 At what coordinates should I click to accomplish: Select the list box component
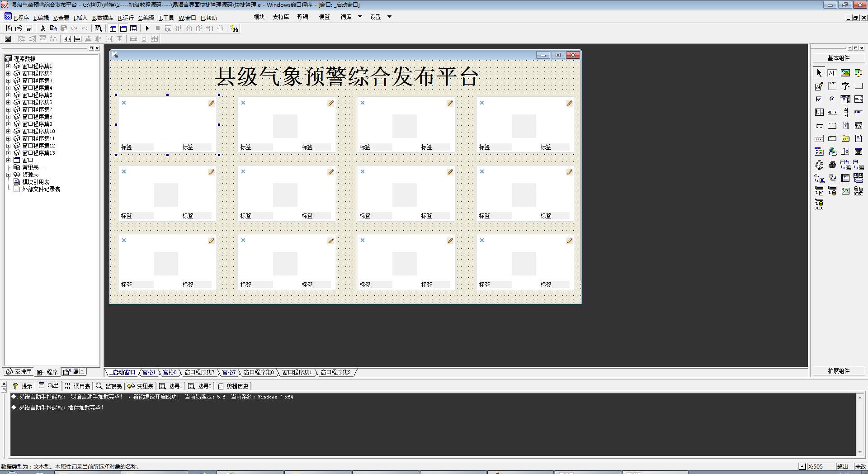tap(858, 99)
